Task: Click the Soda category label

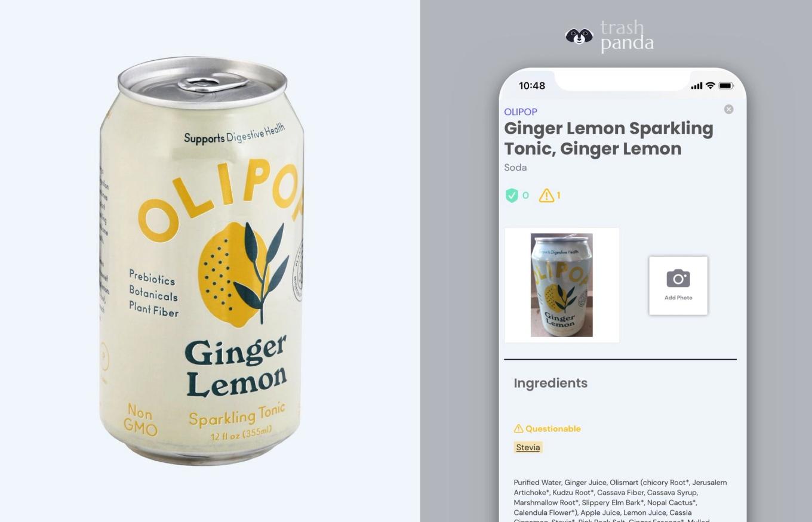Action: (x=515, y=168)
